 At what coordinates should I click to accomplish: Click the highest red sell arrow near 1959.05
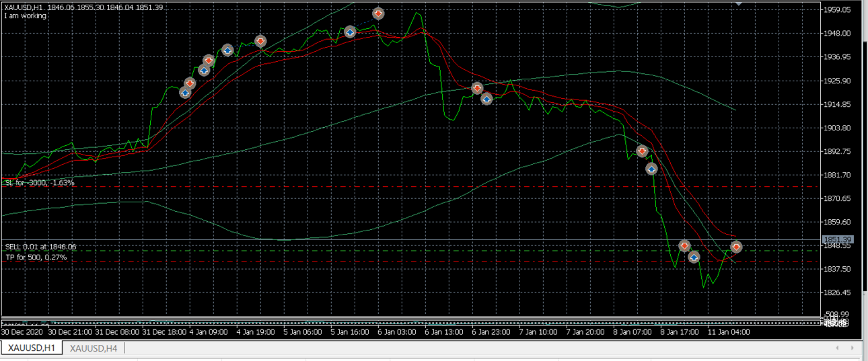tap(378, 13)
